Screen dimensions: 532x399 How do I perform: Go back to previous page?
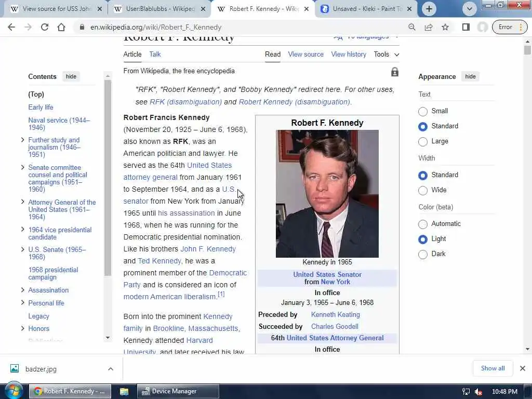(11, 27)
